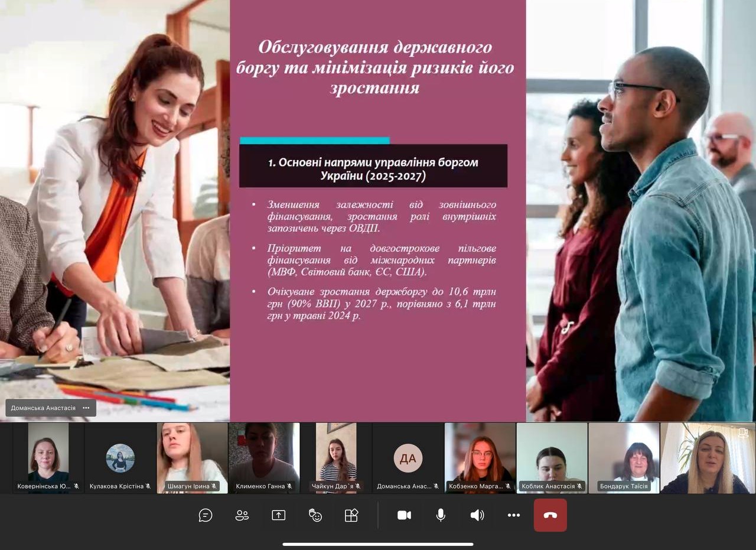Open reactions and raise hand menu
756x550 pixels.
(x=315, y=515)
